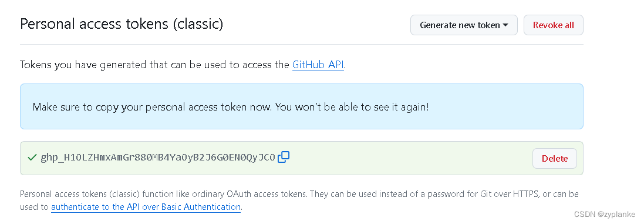Follow the GitHub API link

318,65
